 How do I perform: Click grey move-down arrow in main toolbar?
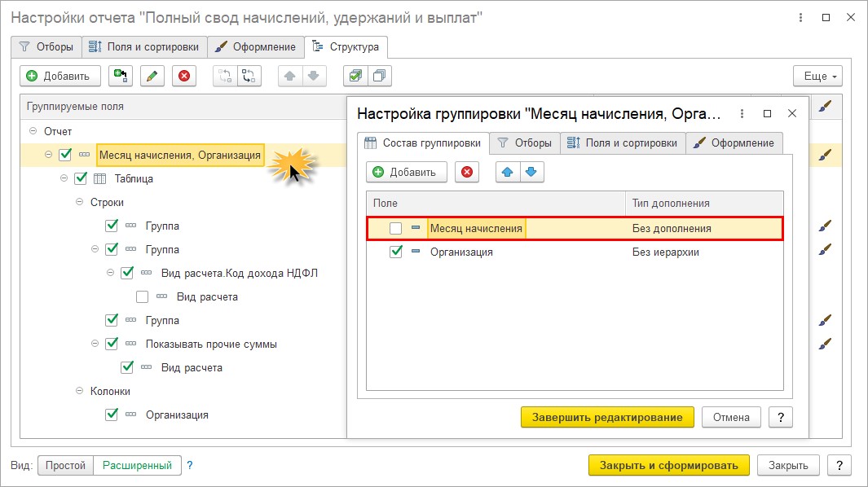314,76
